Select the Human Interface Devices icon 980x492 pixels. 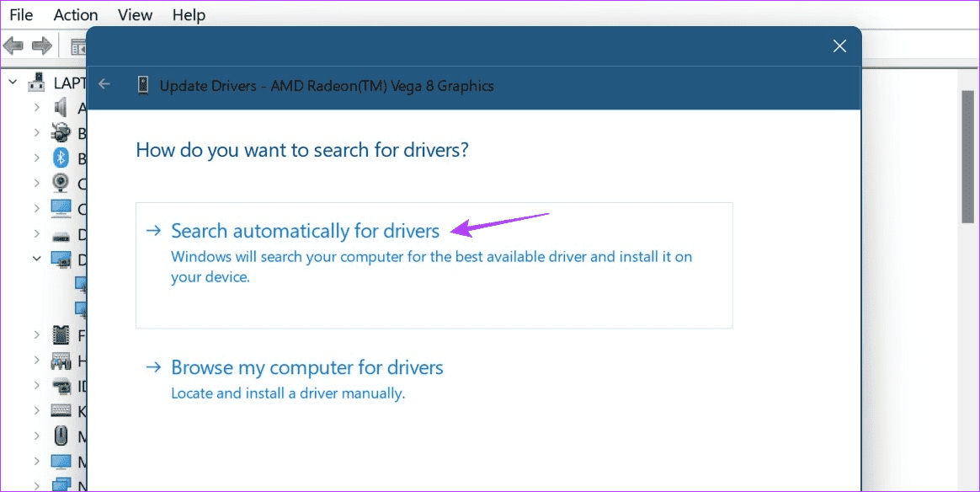61,361
